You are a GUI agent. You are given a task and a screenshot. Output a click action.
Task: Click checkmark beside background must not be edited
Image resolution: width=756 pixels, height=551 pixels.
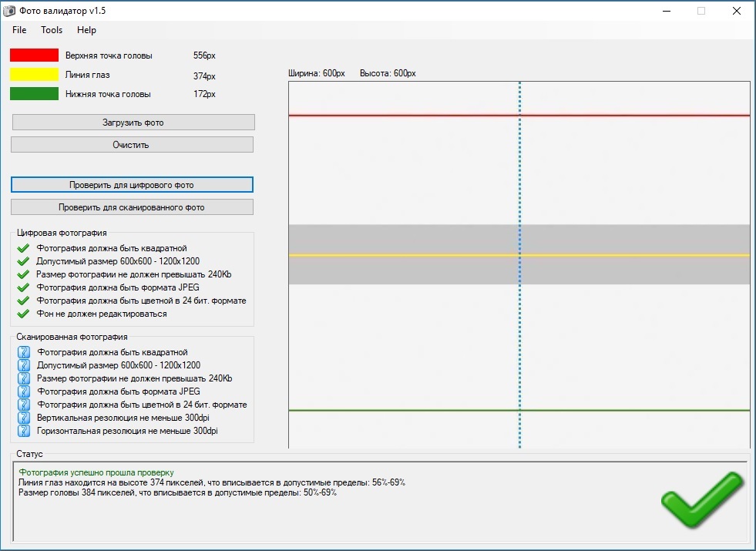tap(23, 314)
